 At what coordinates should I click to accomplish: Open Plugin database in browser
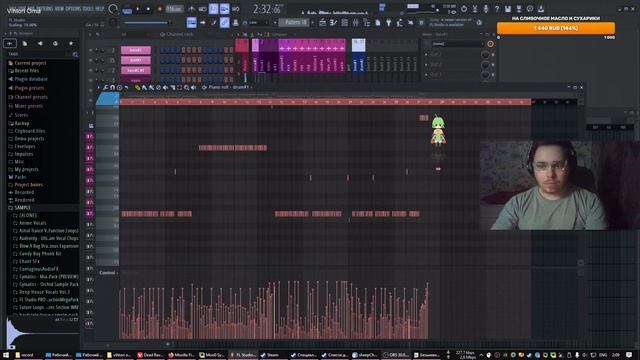coord(31,79)
